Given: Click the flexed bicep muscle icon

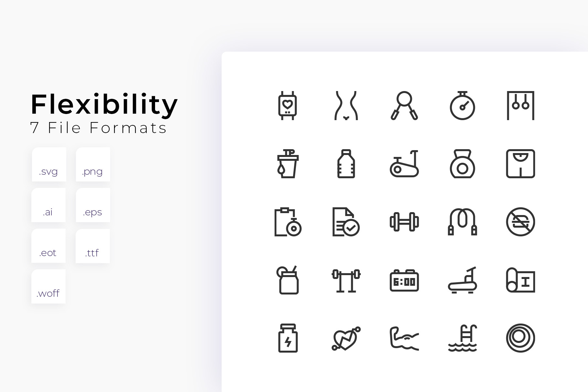Looking at the screenshot, I should (x=404, y=338).
